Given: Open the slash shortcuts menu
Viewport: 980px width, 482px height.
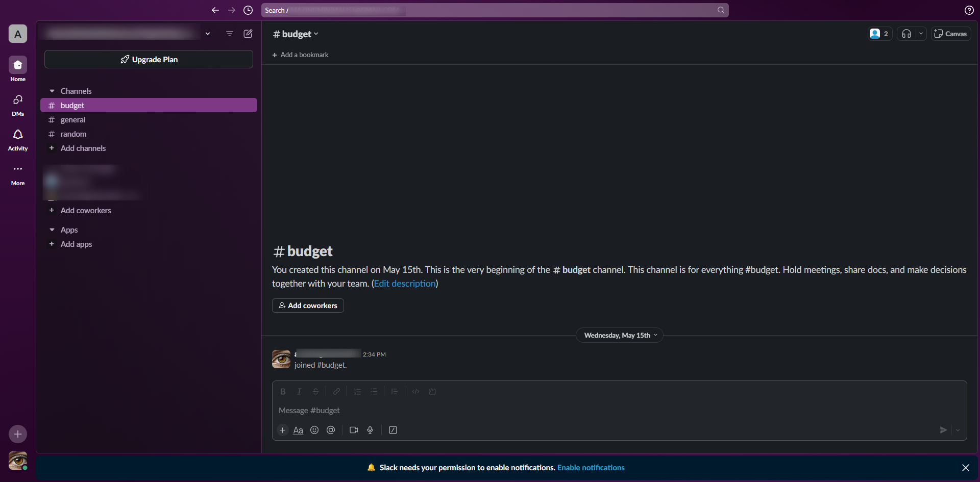Looking at the screenshot, I should (393, 430).
